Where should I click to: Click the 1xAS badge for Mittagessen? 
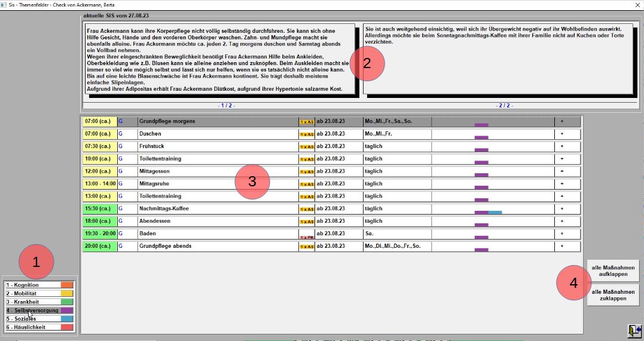coord(306,172)
